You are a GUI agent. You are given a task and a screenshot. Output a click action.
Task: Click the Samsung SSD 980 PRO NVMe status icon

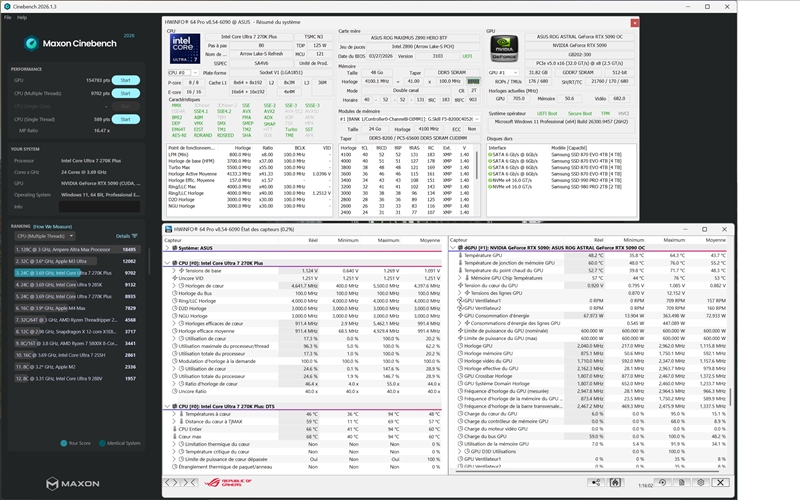click(490, 187)
